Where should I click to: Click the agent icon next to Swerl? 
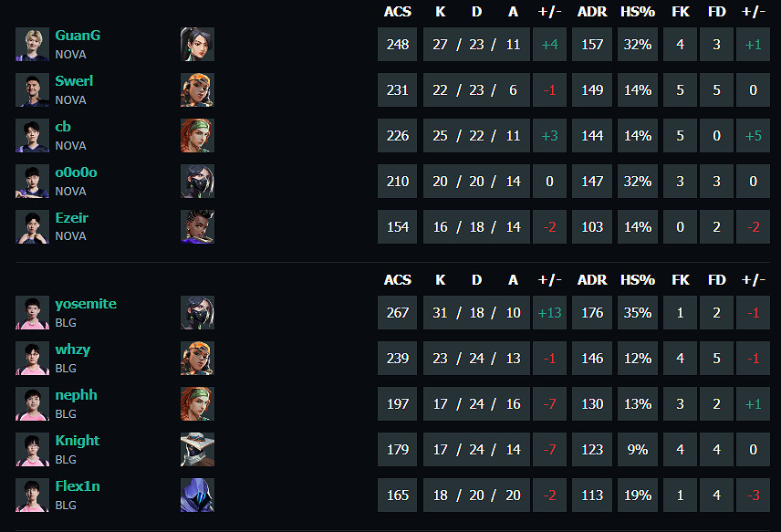pos(197,90)
